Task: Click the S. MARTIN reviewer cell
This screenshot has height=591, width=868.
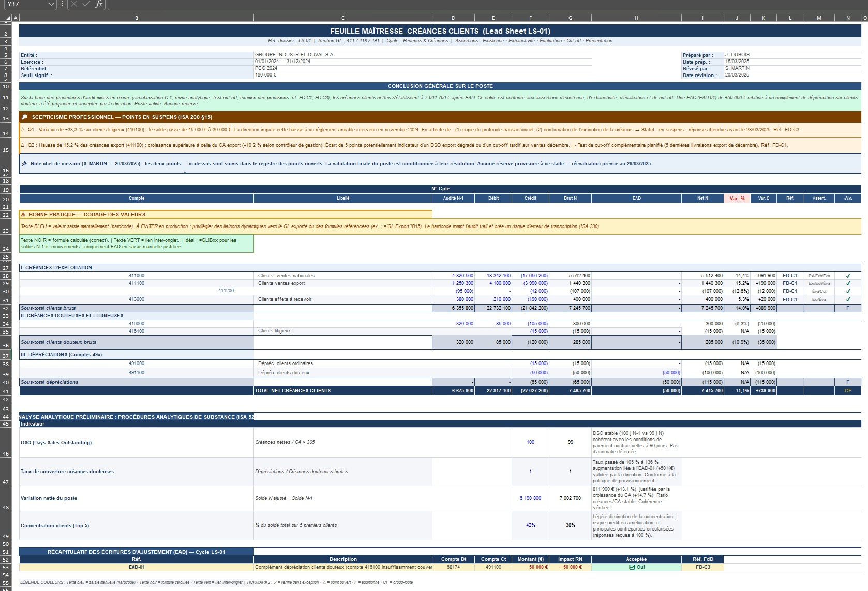Action: point(792,68)
